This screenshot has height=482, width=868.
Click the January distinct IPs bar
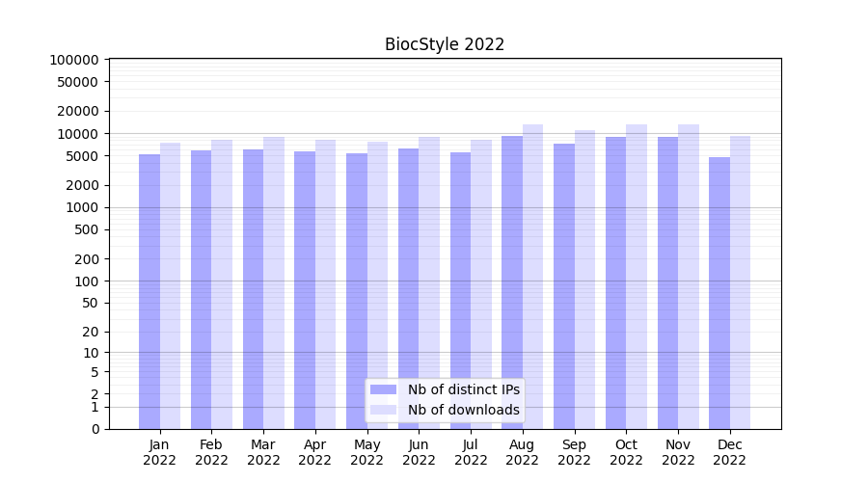click(149, 291)
